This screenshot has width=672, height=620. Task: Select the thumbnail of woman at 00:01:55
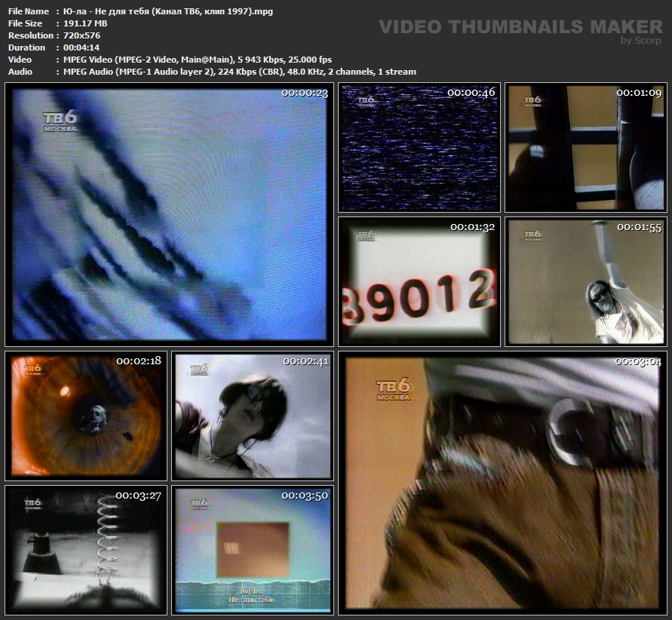pos(585,282)
